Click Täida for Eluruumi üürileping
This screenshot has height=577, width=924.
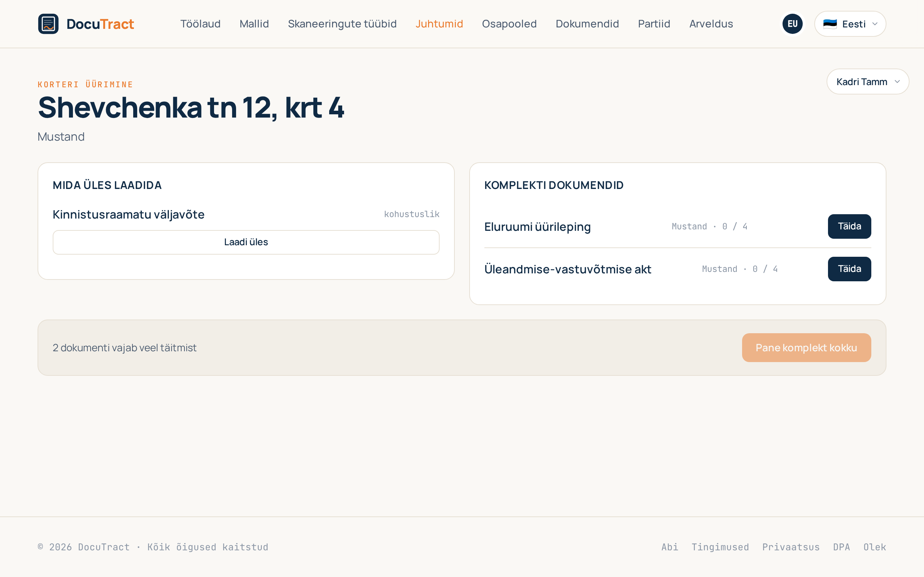pos(849,226)
